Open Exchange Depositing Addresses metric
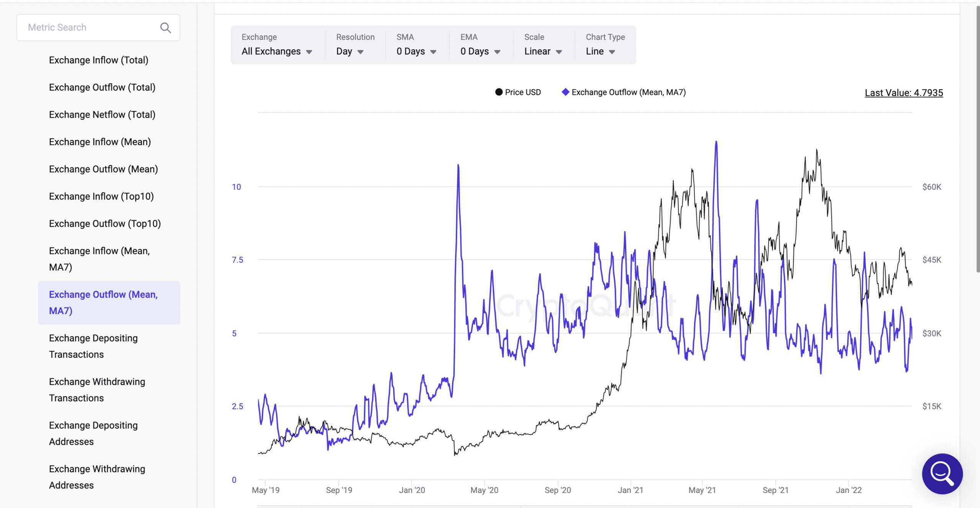 pyautogui.click(x=93, y=434)
